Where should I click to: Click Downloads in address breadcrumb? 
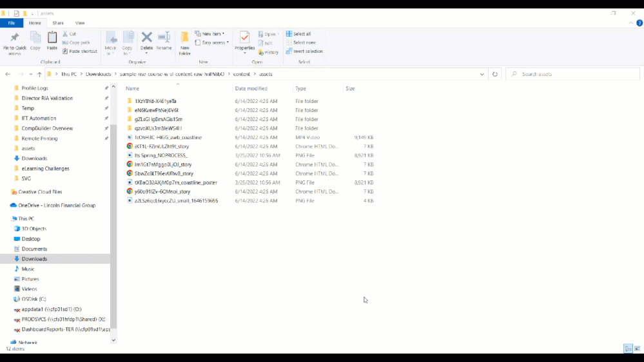tap(98, 74)
